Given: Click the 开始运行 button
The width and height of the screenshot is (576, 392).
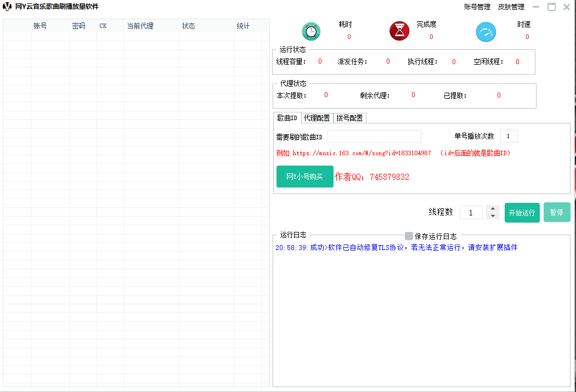Looking at the screenshot, I should [x=522, y=213].
